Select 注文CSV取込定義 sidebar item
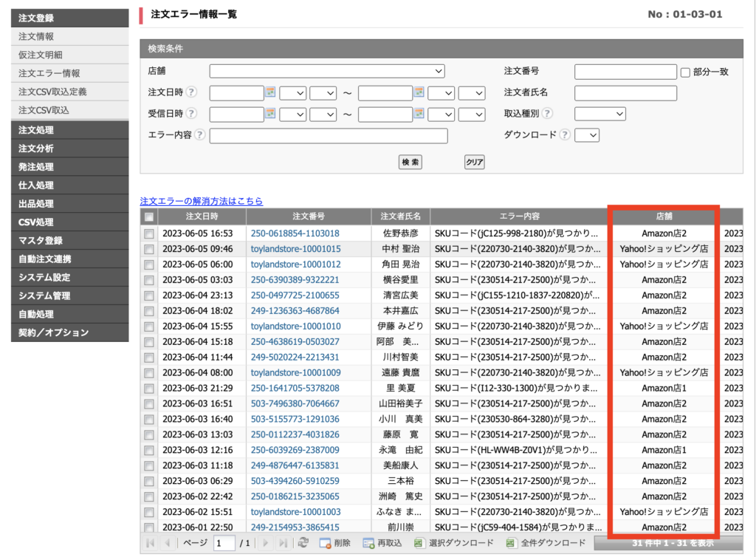Screen dimensions: 756x557 point(70,92)
